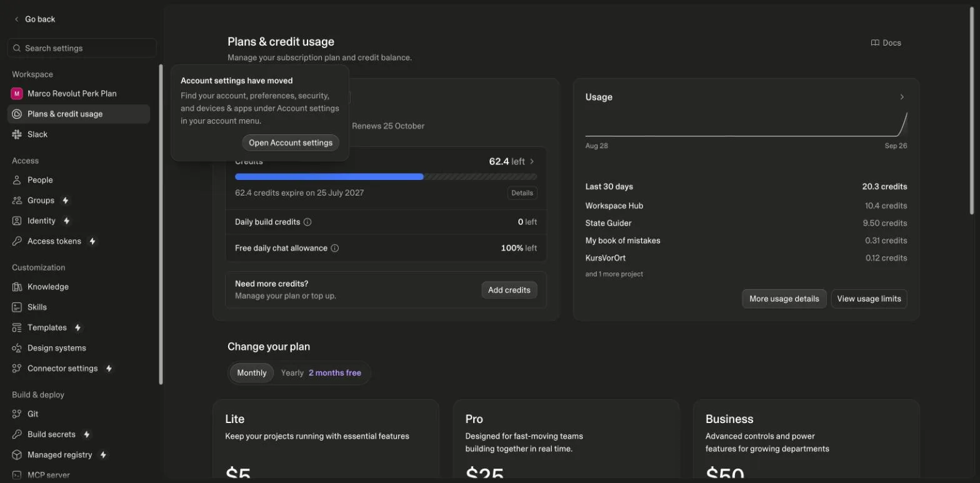Click the Build secrets key icon
Image resolution: width=980 pixels, height=483 pixels.
click(17, 434)
